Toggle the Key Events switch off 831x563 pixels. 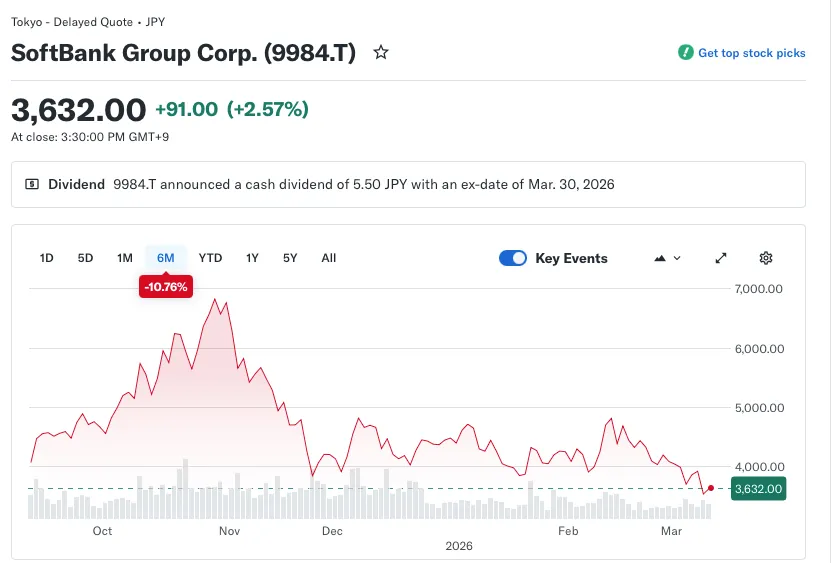point(513,258)
